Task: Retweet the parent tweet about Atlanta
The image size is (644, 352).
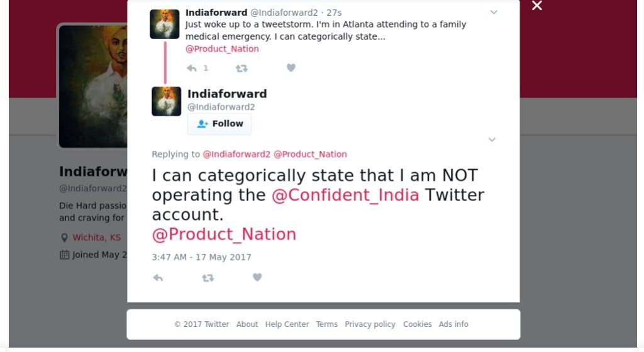Action: click(241, 68)
